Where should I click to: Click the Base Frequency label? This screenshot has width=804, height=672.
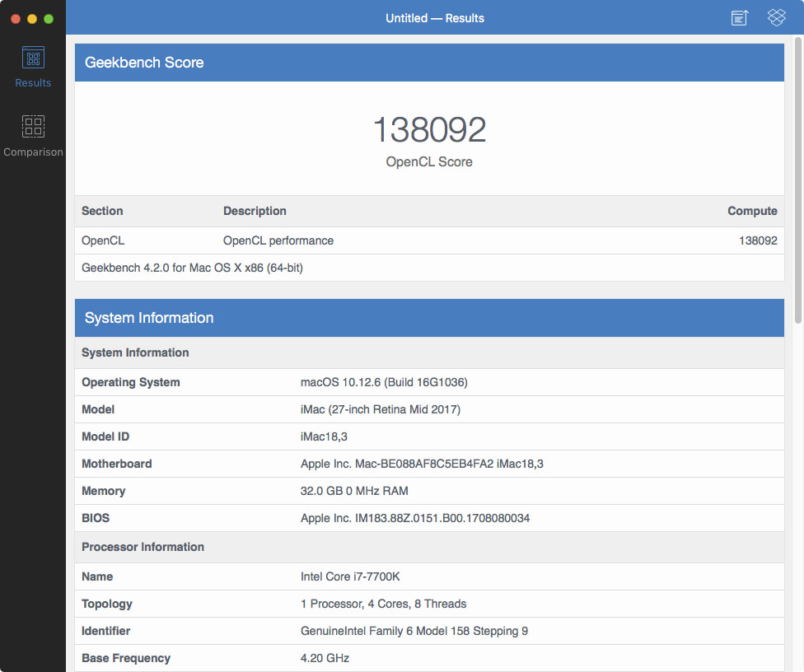tap(126, 658)
